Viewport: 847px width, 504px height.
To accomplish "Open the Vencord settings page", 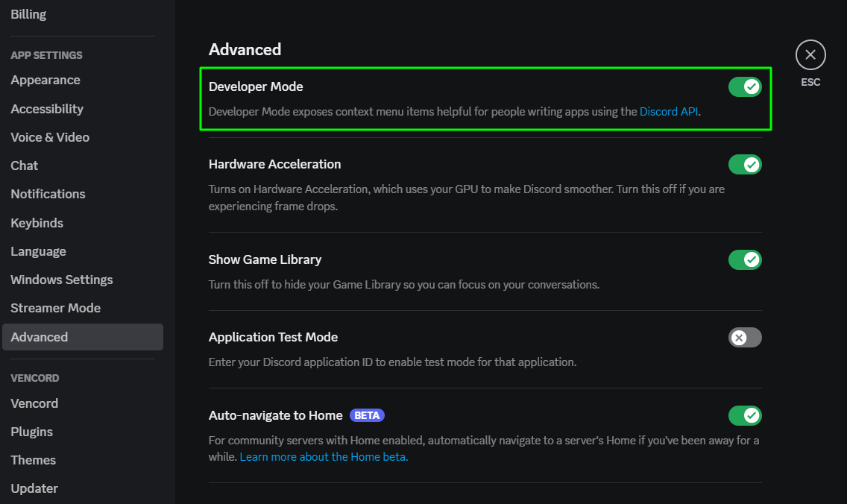I will [x=34, y=403].
